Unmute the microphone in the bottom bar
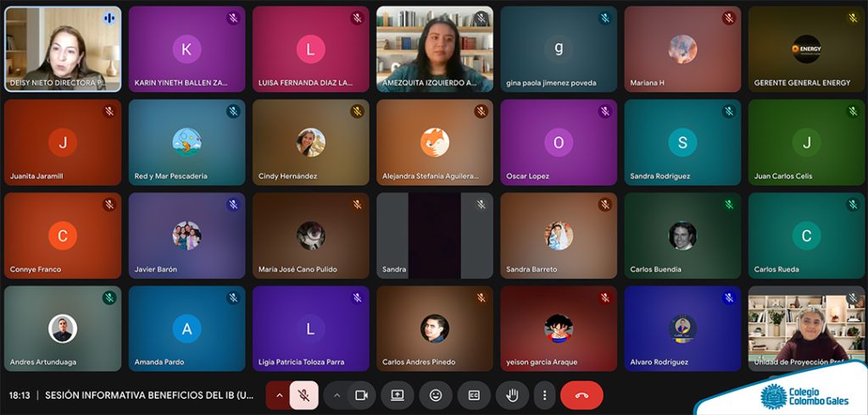The image size is (868, 415). pyautogui.click(x=304, y=395)
